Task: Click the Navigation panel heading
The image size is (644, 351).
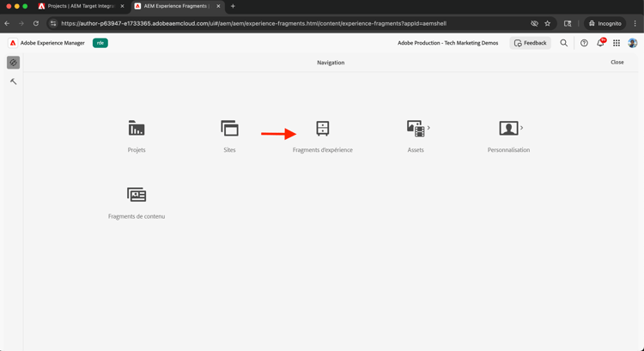Action: pos(331,63)
